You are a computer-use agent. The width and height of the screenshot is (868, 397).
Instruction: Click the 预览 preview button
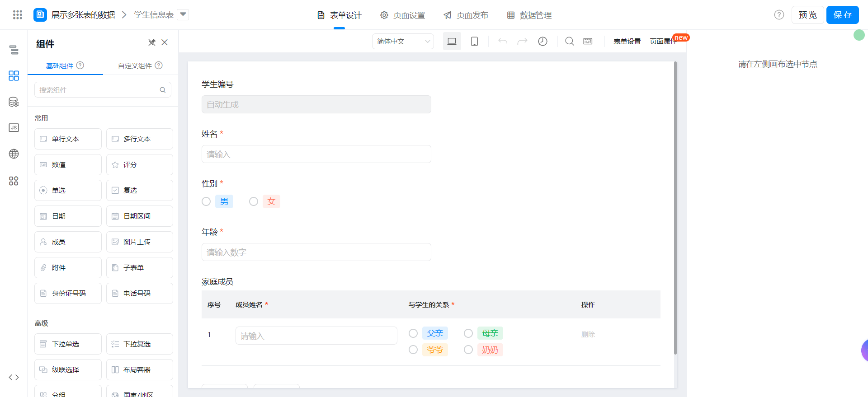pyautogui.click(x=807, y=15)
